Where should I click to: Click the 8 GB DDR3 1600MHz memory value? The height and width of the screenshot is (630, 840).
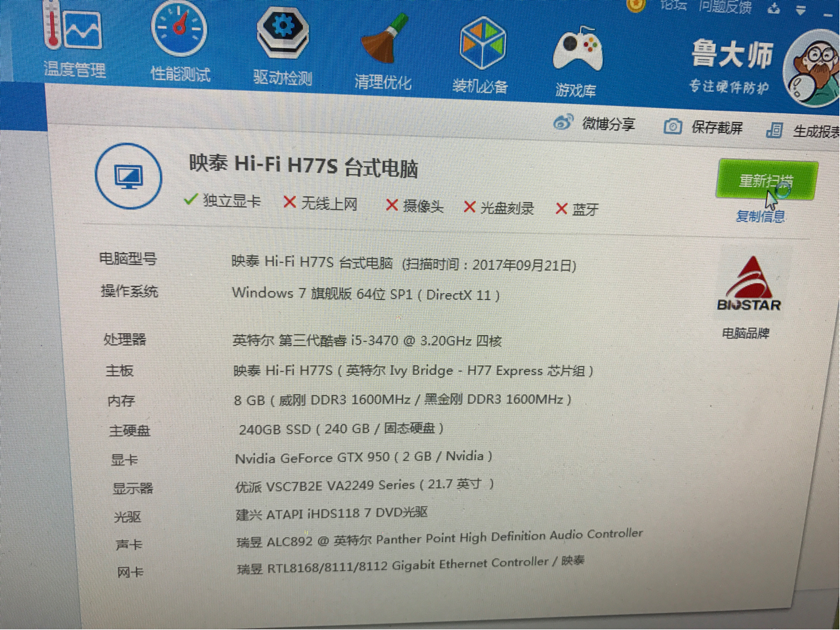coord(403,399)
